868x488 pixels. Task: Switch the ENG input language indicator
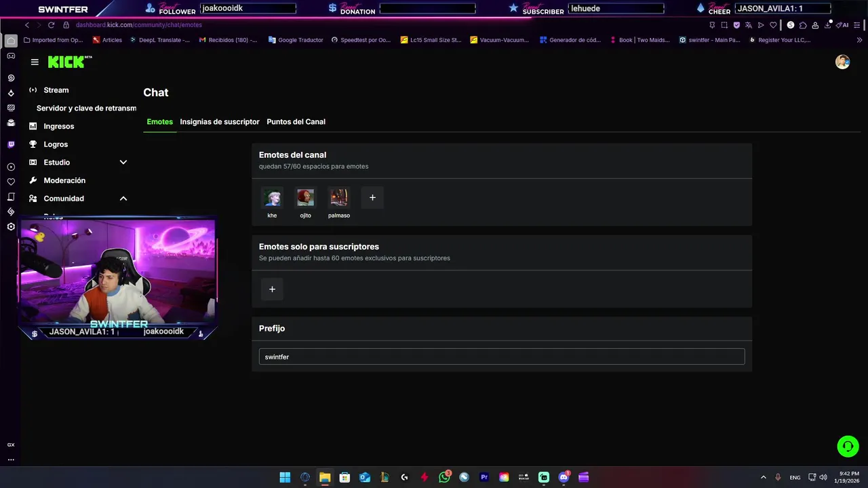(795, 477)
